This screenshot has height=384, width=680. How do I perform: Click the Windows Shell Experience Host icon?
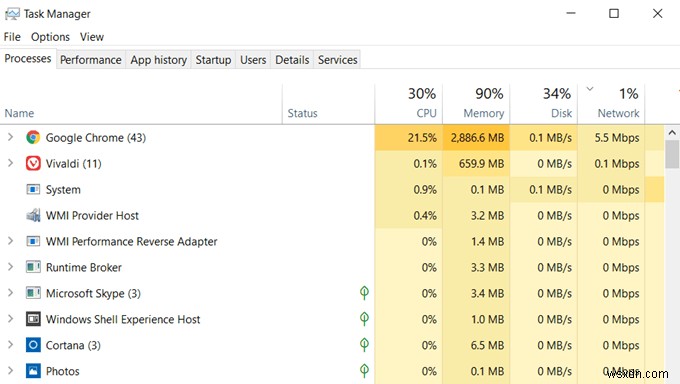click(33, 319)
